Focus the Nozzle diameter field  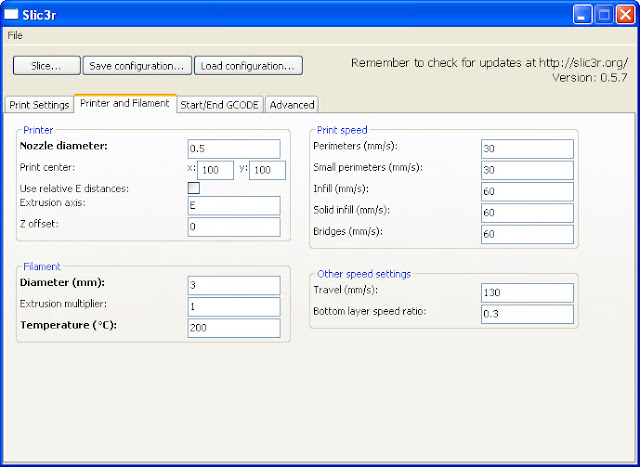234,149
